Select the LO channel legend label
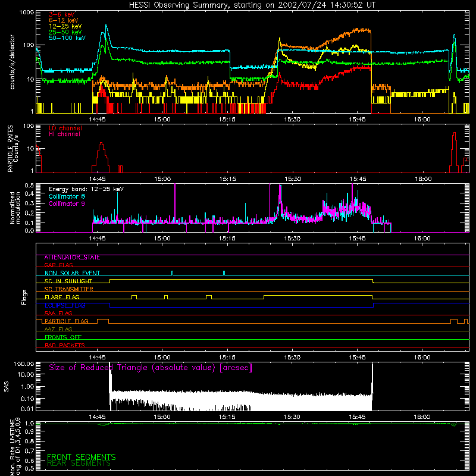This screenshot has width=476, height=476. click(65, 128)
